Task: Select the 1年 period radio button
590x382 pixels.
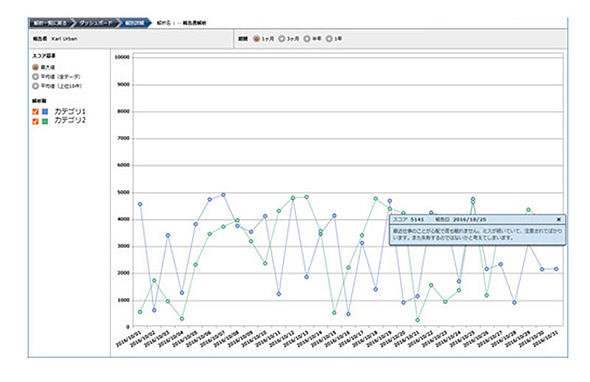Action: tap(329, 38)
